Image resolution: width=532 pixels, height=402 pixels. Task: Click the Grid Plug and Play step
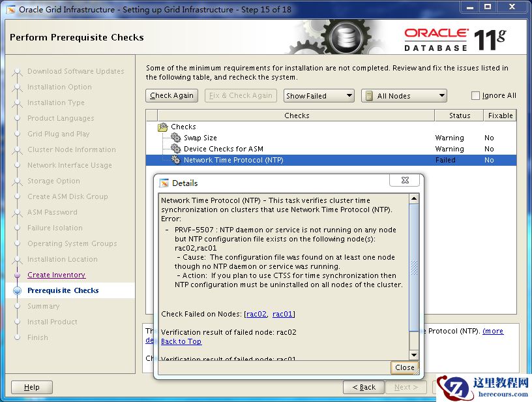[x=59, y=133]
